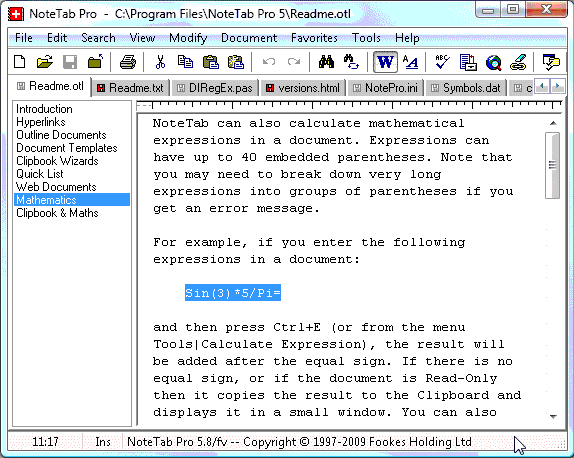Viewport: 574px width, 458px height.
Task: Open a file using folder icon
Action: (x=45, y=62)
